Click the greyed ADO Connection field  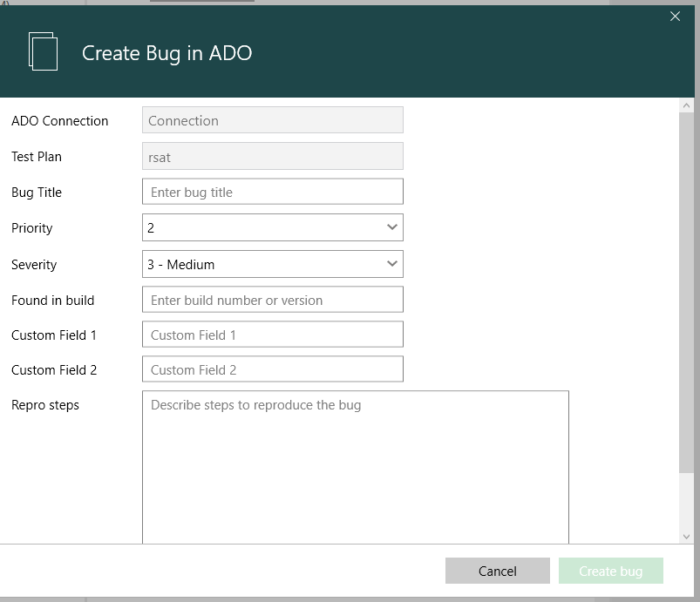[271, 119]
